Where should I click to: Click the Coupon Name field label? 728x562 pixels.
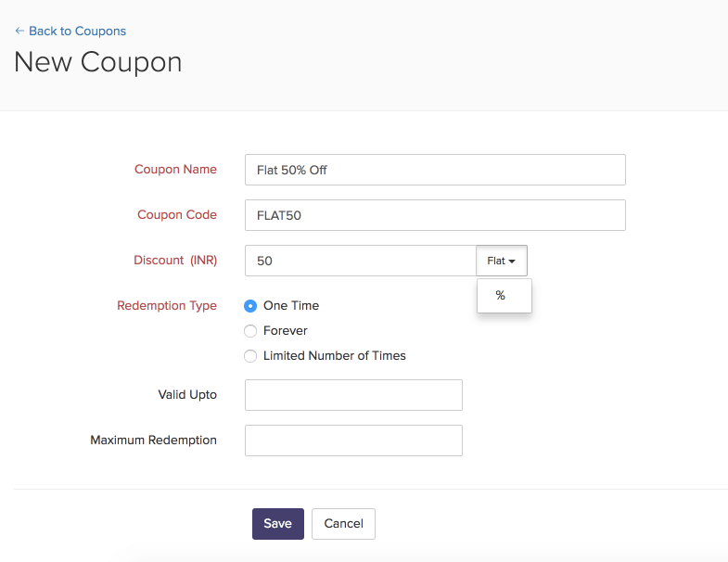point(175,170)
